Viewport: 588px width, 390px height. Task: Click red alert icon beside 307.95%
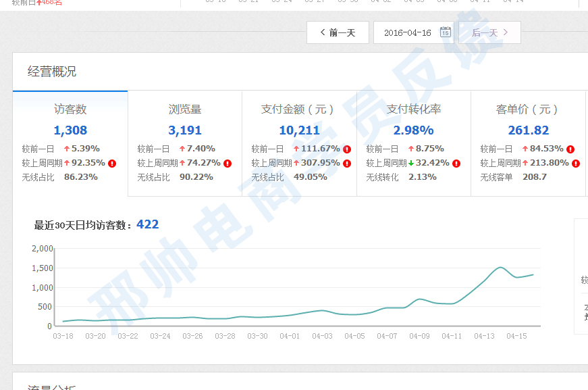[x=347, y=164]
